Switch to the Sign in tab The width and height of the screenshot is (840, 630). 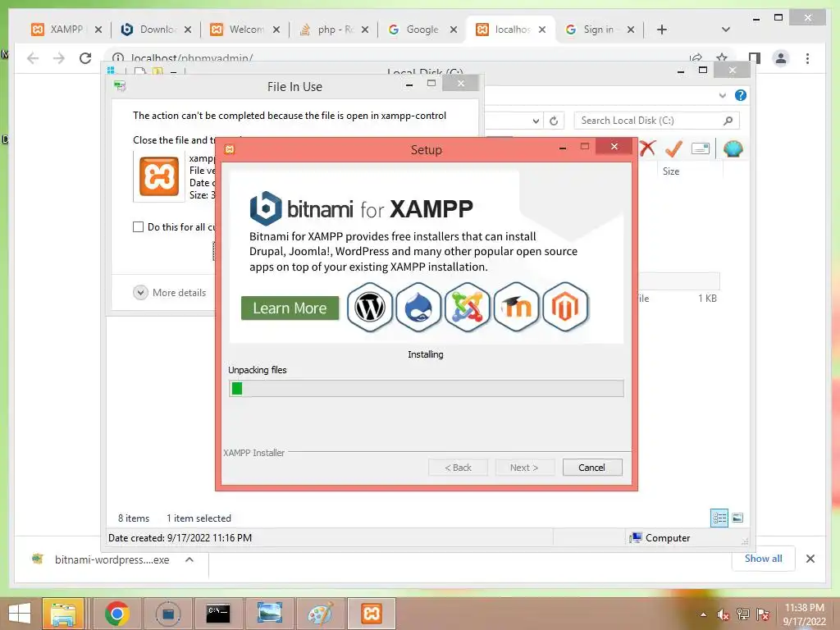[x=598, y=30]
